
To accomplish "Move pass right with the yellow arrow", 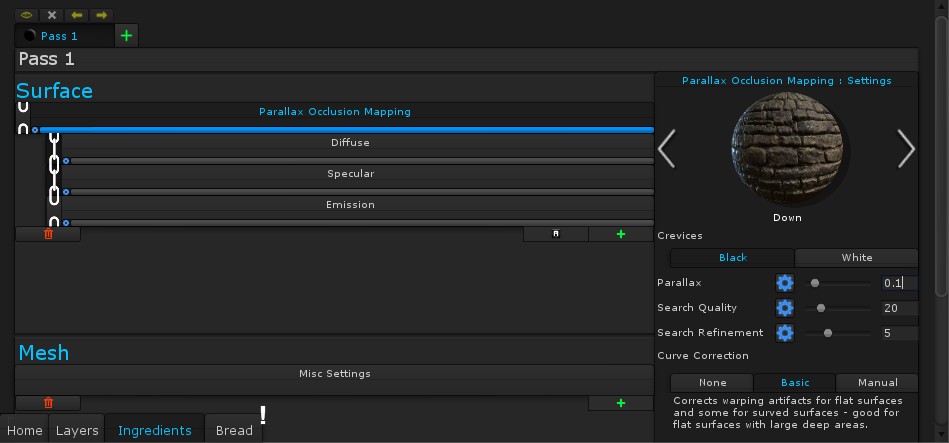I will coord(101,15).
